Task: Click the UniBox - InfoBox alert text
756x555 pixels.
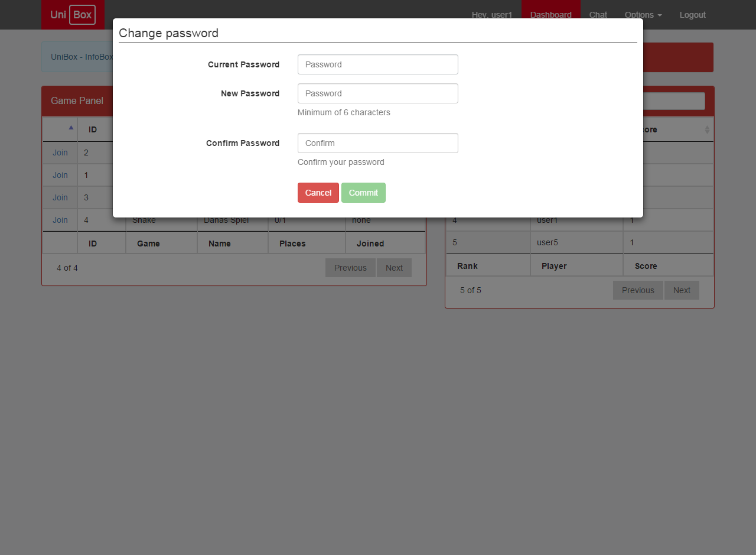Action: click(x=82, y=57)
